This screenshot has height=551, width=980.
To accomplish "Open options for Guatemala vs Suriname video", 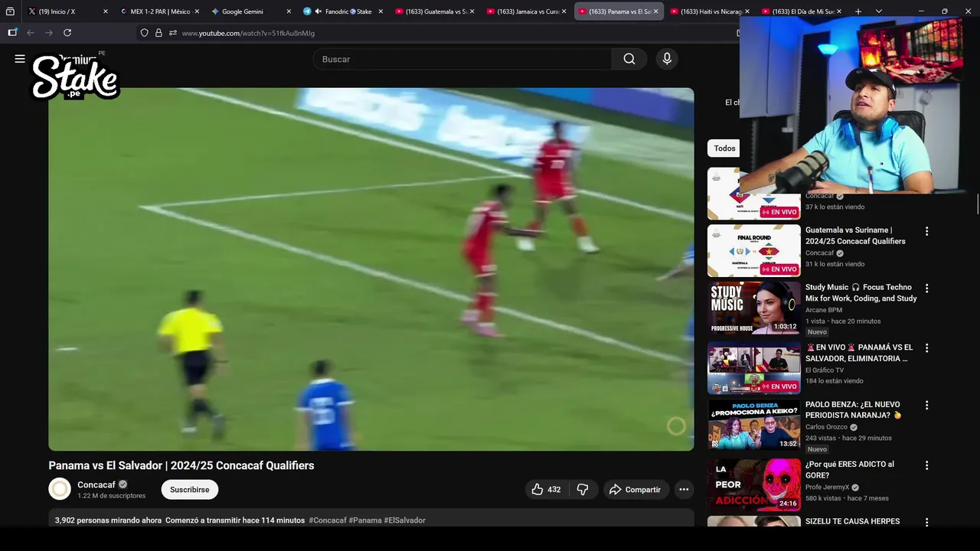I will click(x=926, y=231).
